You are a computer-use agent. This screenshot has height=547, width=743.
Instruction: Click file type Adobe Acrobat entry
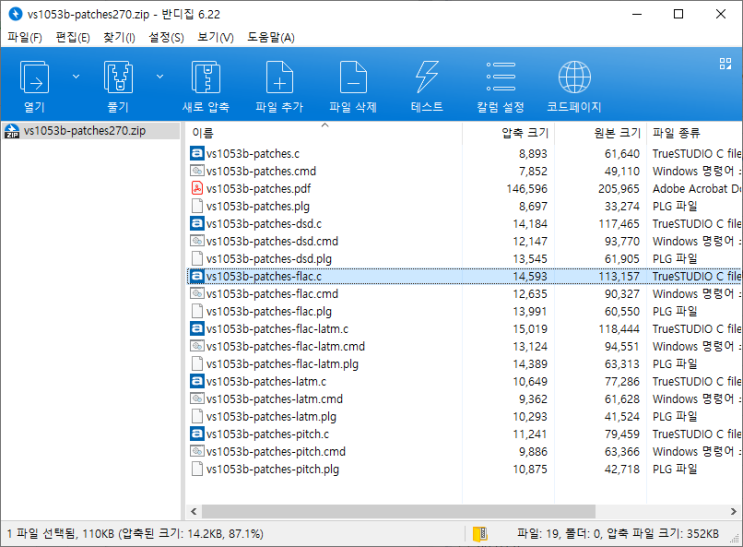coord(697,189)
